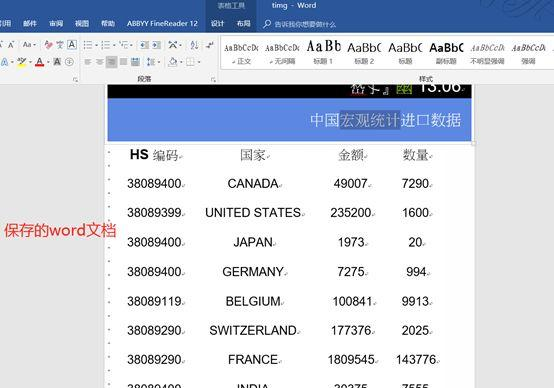Open the paragraph settings dialog launcher
Viewport: 554px width, 388px height.
coord(213,80)
